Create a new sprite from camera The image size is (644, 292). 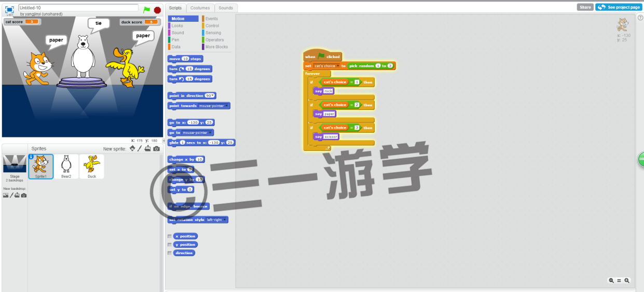156,148
